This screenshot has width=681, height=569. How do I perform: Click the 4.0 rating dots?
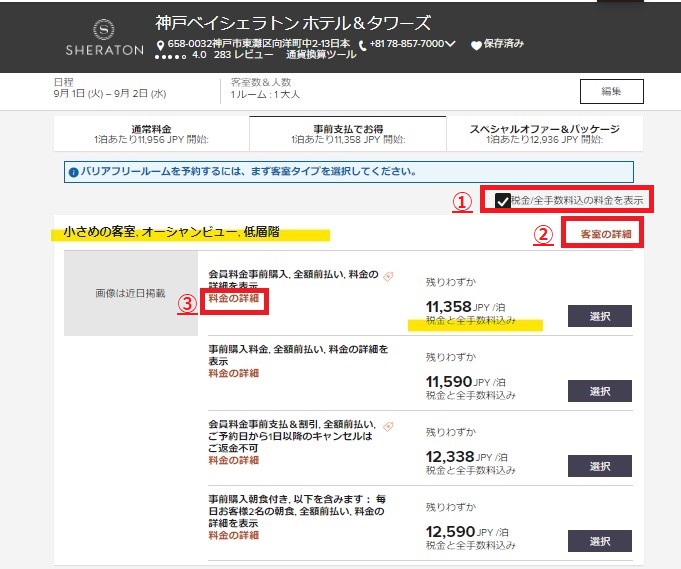171,56
